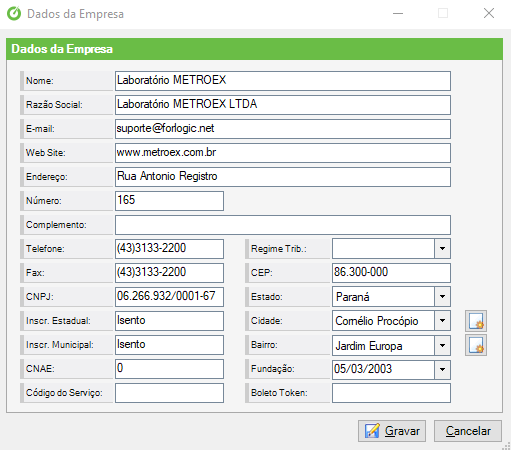Click the green app icon in title bar
Screen dimensions: 511x450
[x=14, y=14]
